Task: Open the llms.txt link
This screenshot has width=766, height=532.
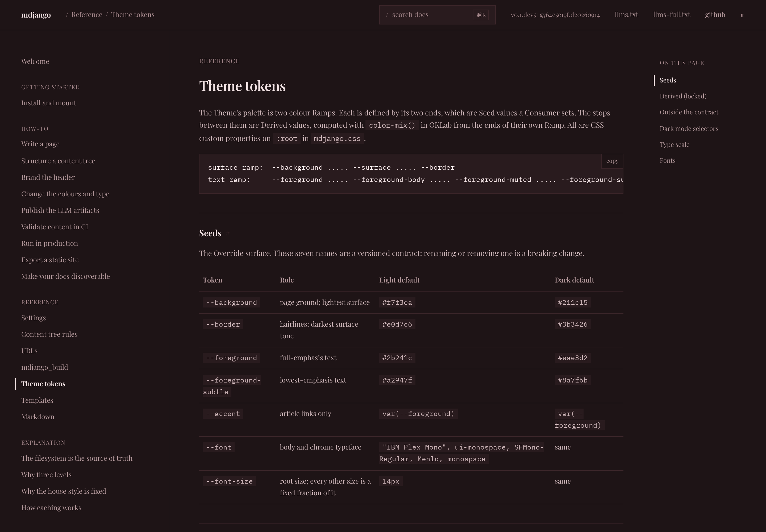Action: coord(626,15)
